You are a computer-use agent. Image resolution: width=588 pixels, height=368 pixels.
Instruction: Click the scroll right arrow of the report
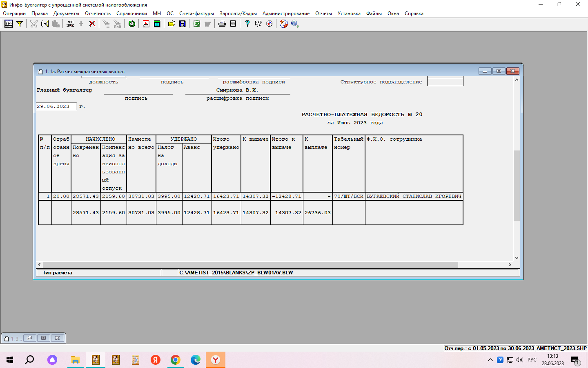[x=510, y=265]
